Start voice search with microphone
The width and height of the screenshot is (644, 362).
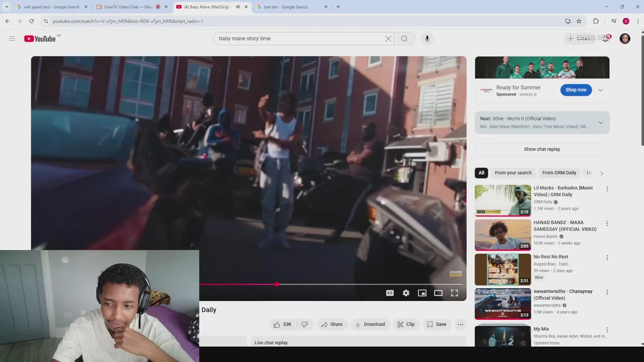[x=427, y=39]
